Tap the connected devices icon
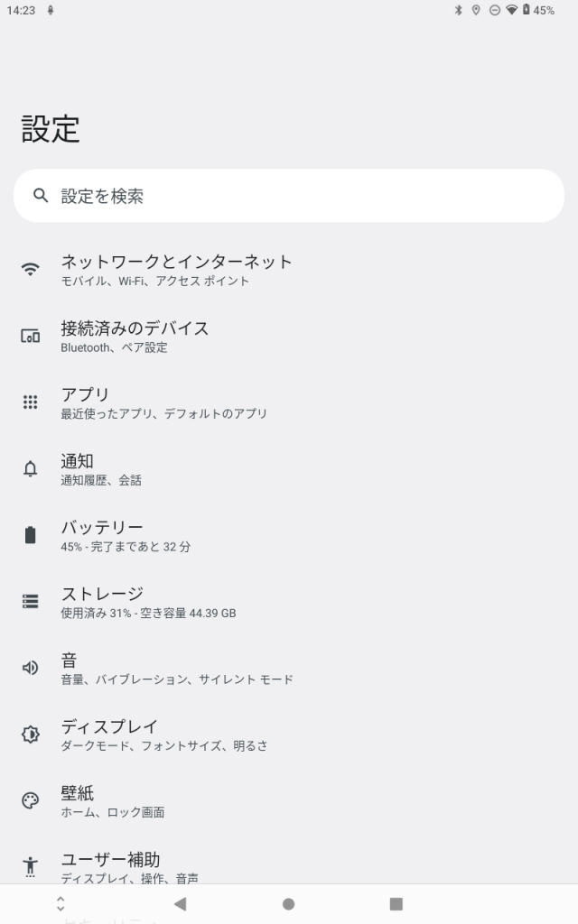The image size is (578, 924). pos(31,336)
